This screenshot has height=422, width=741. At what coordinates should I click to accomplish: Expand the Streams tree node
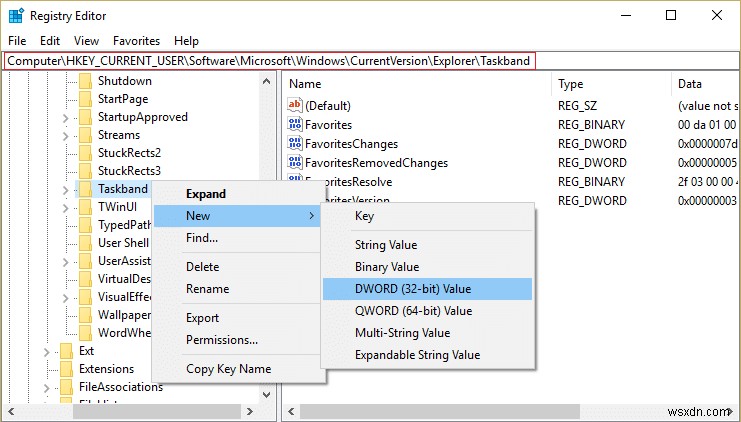click(65, 135)
